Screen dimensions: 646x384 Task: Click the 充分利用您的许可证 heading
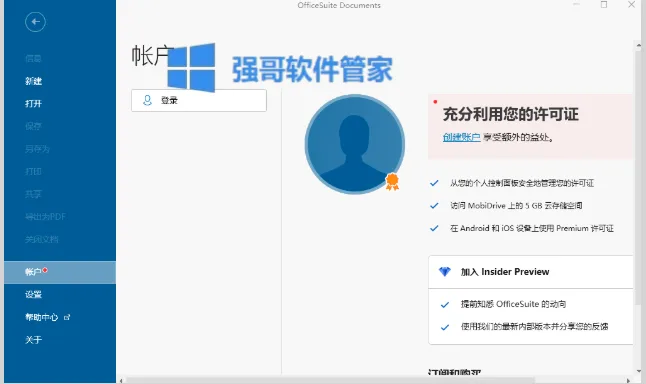click(x=511, y=114)
